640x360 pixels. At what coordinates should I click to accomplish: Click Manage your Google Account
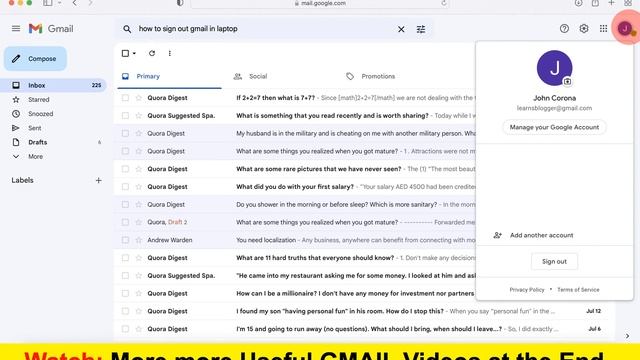tap(554, 127)
